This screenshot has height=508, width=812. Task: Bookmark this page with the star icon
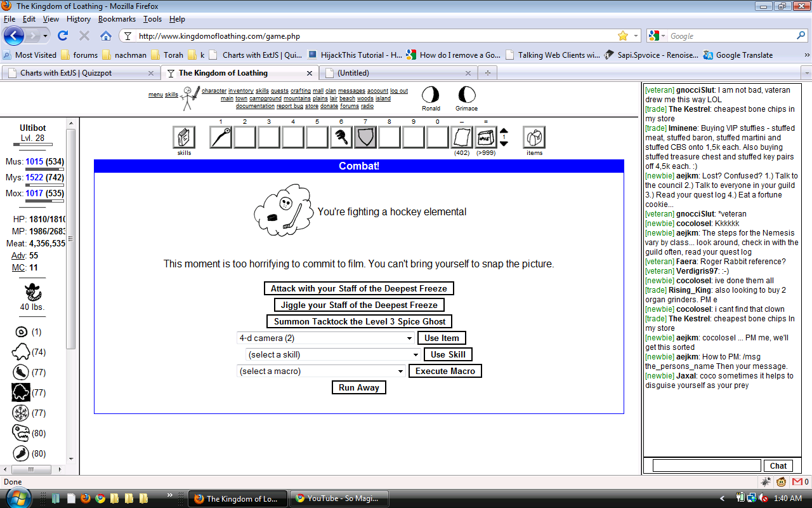pos(623,36)
